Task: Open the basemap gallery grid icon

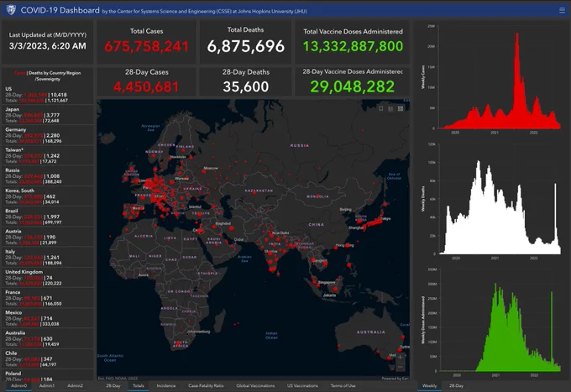Action: [x=401, y=108]
